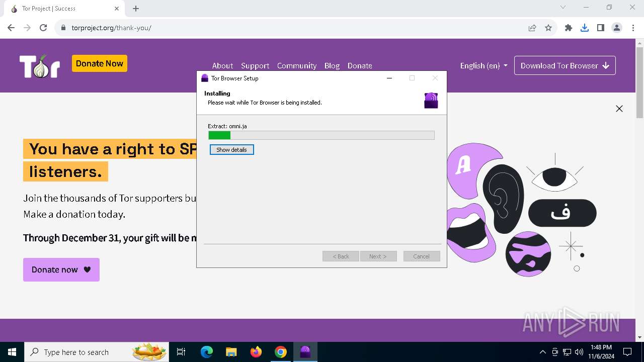Launch Microsoft Edge from the taskbar

(207, 352)
